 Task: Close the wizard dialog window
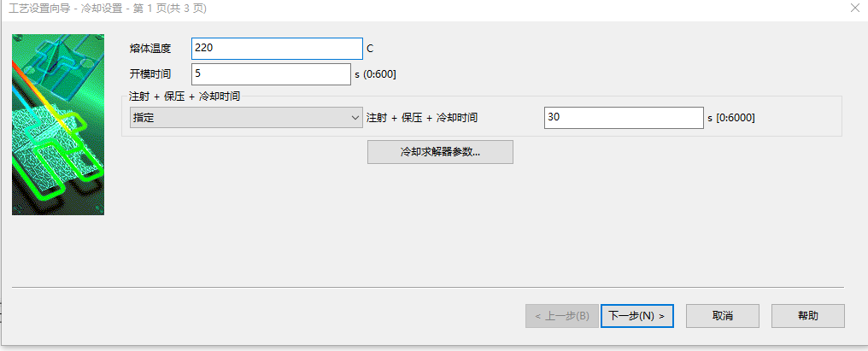pos(854,8)
